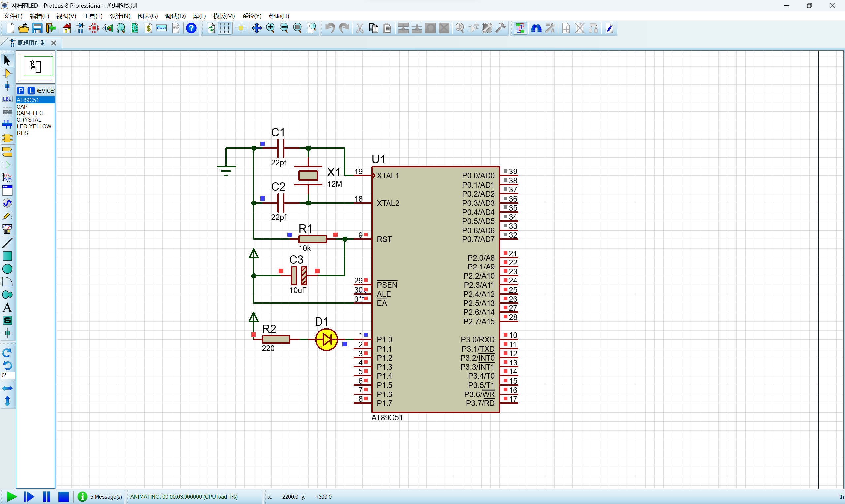The height and width of the screenshot is (504, 845).
Task: Click the Save Project toolbar icon
Action: click(x=37, y=28)
